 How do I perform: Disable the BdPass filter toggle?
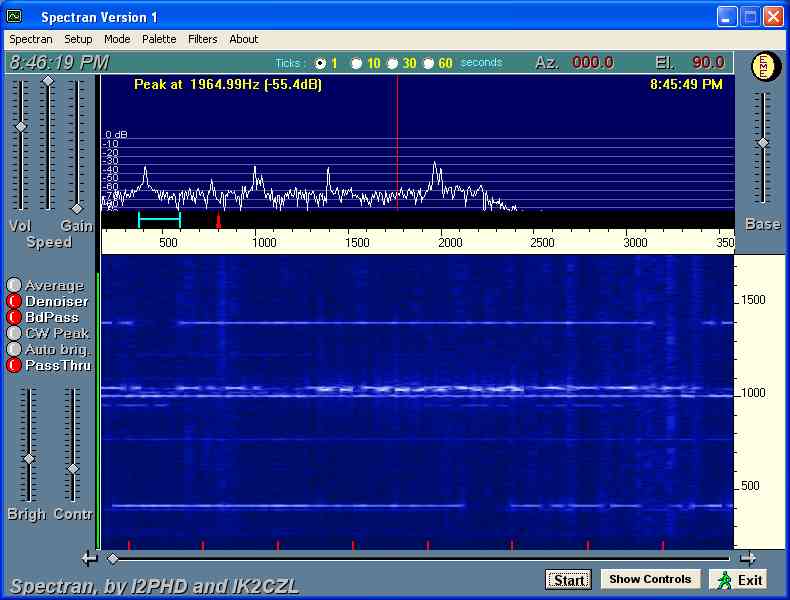pos(14,317)
